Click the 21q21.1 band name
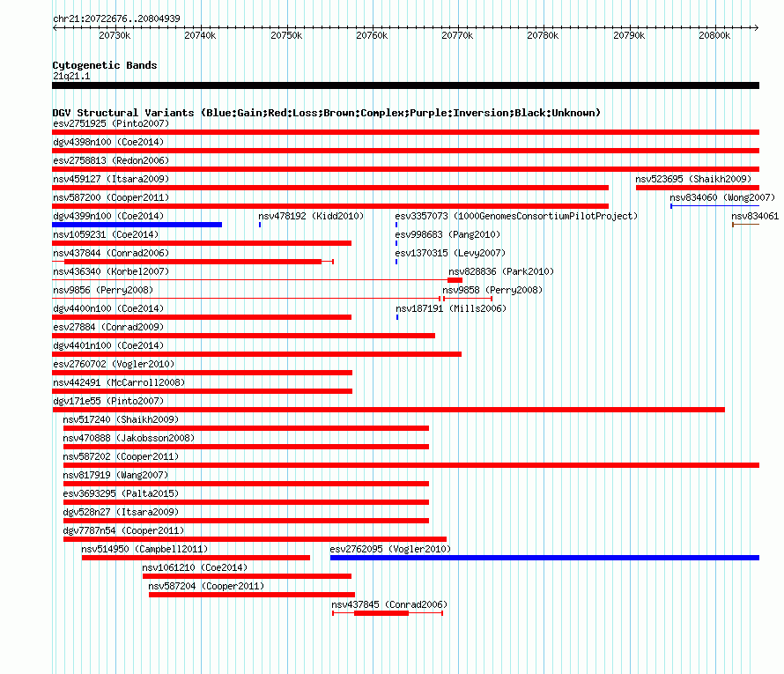This screenshot has height=674, width=784. (x=71, y=76)
